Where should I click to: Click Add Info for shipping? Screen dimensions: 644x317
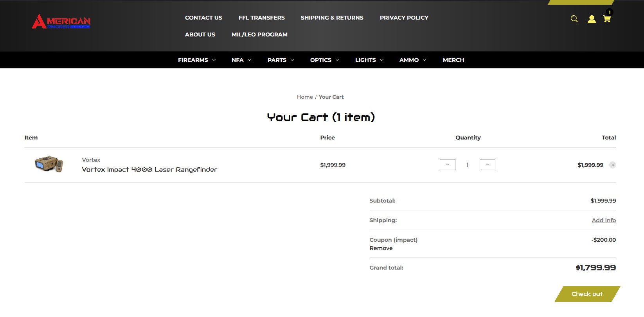pyautogui.click(x=604, y=220)
